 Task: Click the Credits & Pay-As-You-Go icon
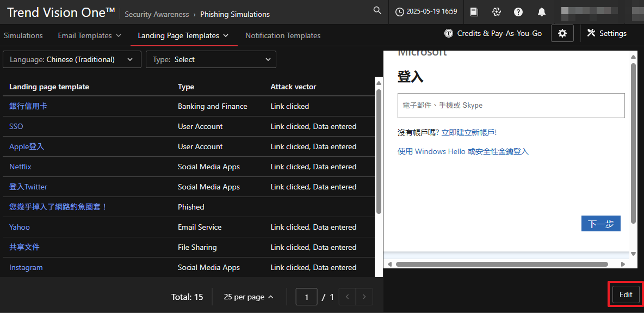449,33
